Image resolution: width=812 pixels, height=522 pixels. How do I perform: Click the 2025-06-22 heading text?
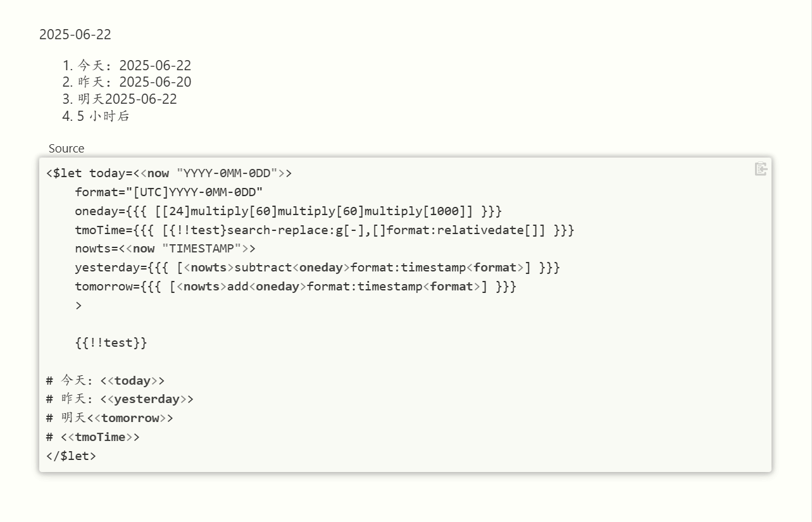click(75, 35)
